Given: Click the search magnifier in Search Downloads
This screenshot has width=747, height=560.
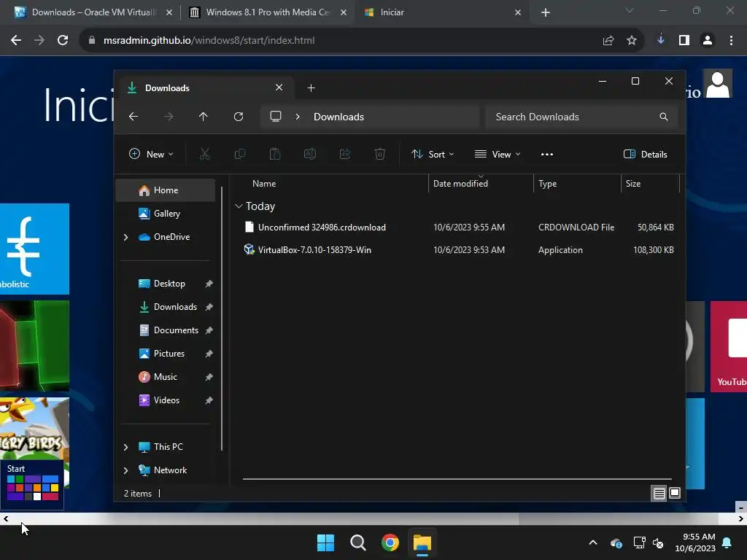Looking at the screenshot, I should (664, 117).
